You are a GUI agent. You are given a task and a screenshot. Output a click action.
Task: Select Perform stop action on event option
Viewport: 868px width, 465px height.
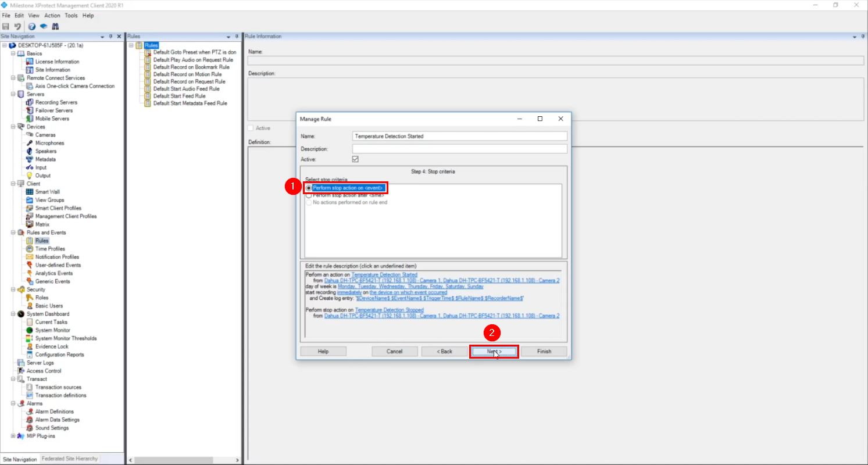pos(309,188)
